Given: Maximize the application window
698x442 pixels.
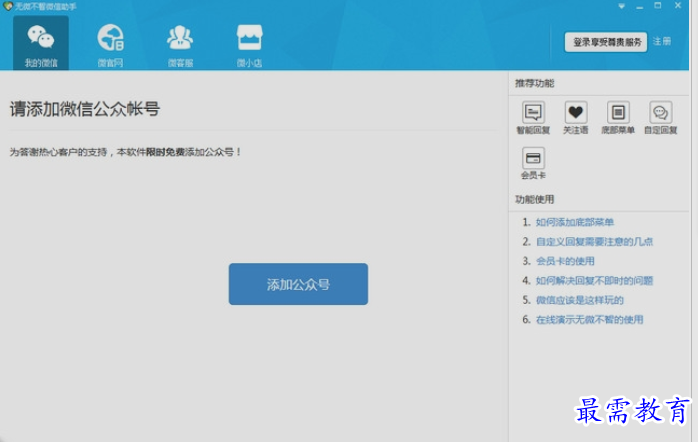Looking at the screenshot, I should tap(657, 6).
